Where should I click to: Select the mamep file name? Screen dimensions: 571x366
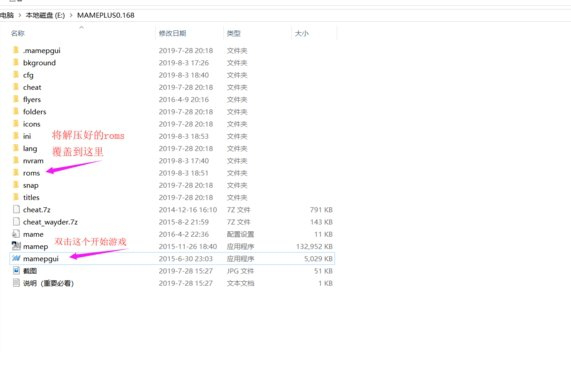coord(35,247)
